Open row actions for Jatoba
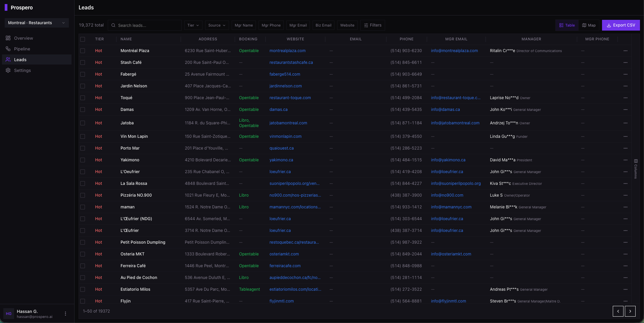644x323 pixels. pyautogui.click(x=626, y=123)
